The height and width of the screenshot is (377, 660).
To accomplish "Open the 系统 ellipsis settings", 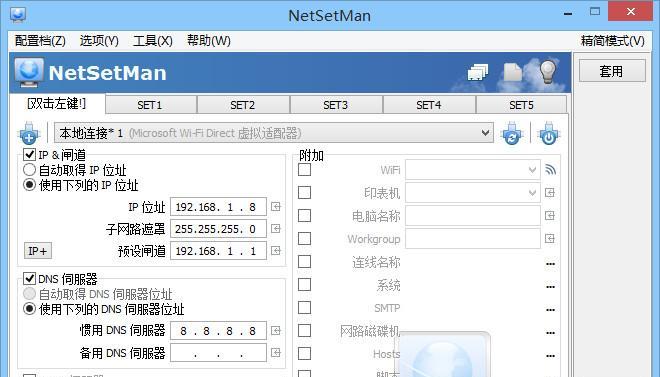I will click(550, 287).
